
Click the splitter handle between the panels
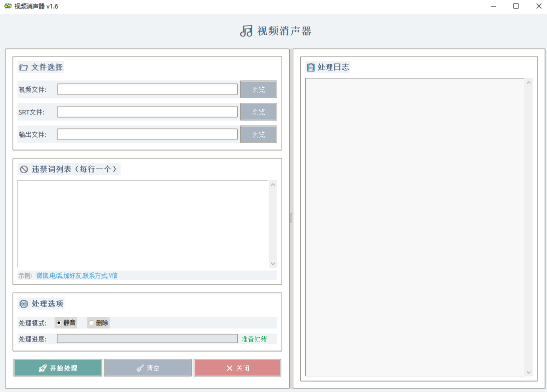(291, 218)
